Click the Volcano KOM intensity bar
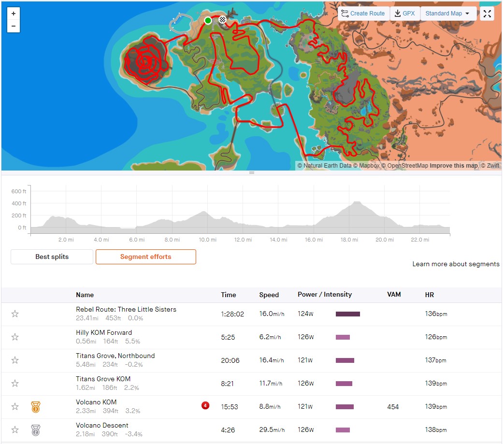Viewport: 504px width, 444px height. (x=345, y=407)
